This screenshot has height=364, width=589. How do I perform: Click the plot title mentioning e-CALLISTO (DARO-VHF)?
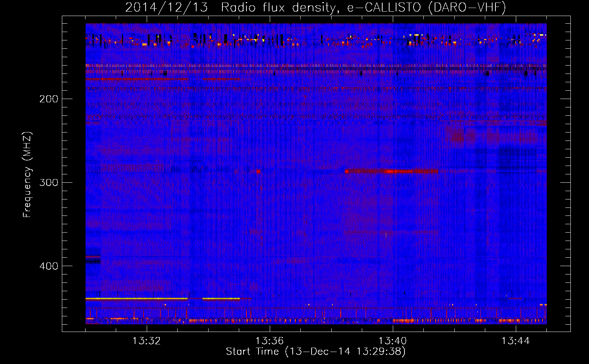pyautogui.click(x=316, y=7)
